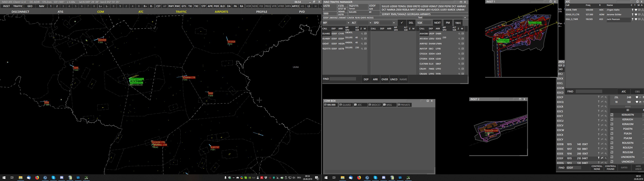Click heart icon on runway 25L row
Viewport: 644px width, 181px height.
pos(637,97)
